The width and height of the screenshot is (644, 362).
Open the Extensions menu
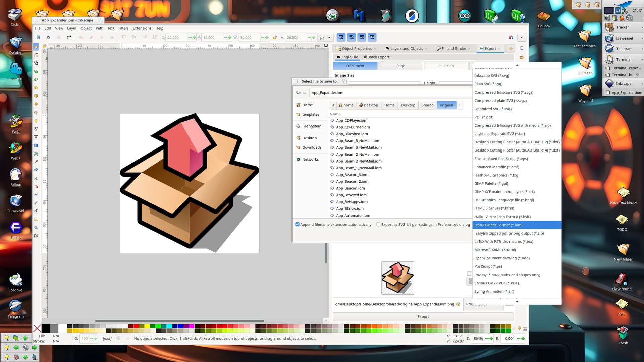(142, 28)
